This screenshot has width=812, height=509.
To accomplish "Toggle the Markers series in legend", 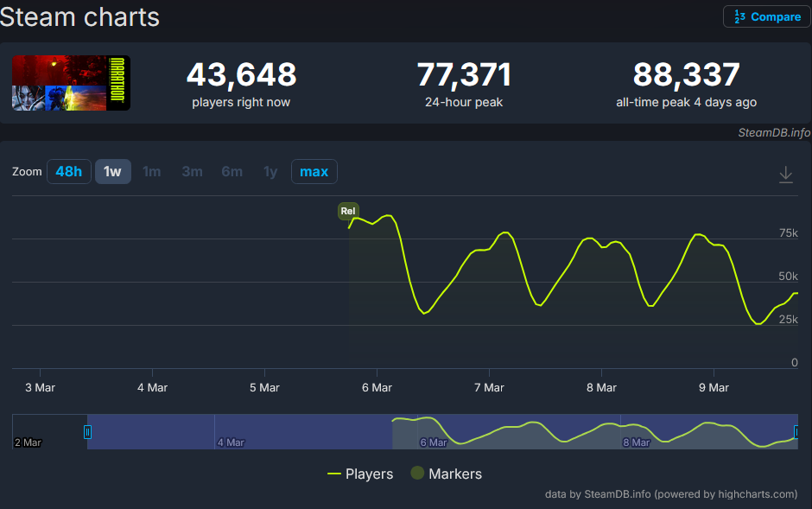I will pyautogui.click(x=446, y=474).
